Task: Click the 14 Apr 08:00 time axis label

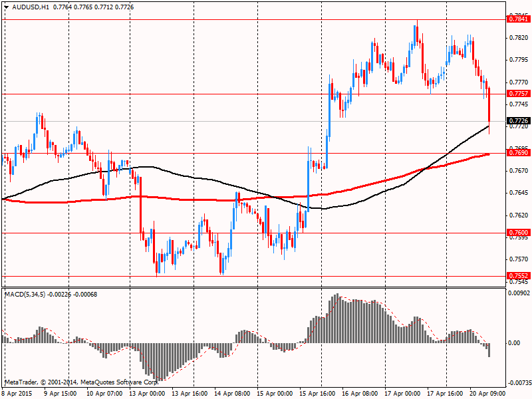Action: coord(231,394)
